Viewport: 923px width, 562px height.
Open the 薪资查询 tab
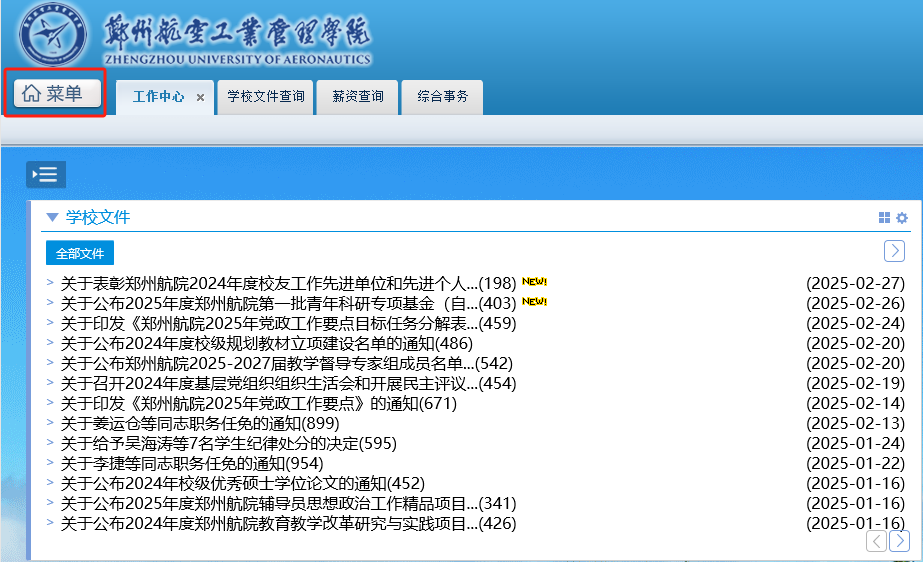pos(357,97)
